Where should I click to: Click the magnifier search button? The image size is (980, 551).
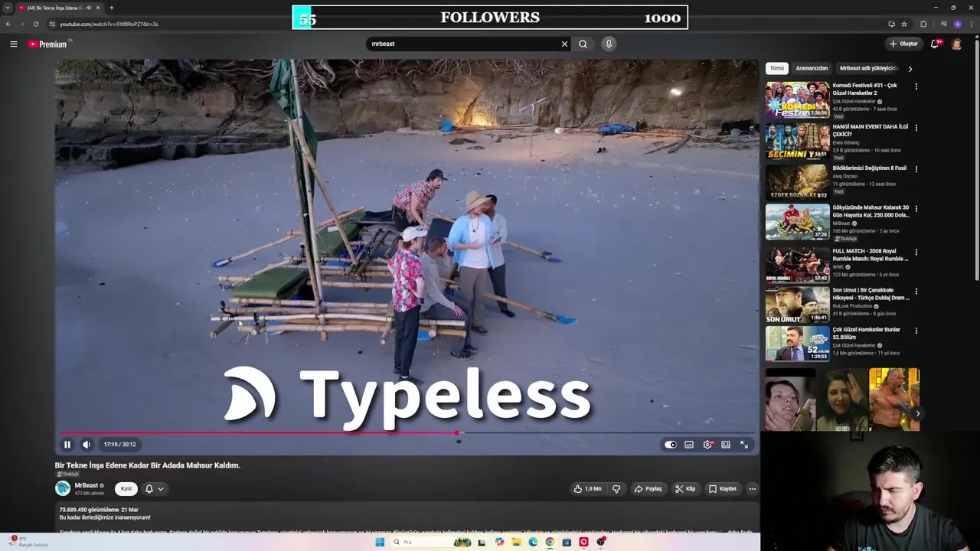(583, 44)
